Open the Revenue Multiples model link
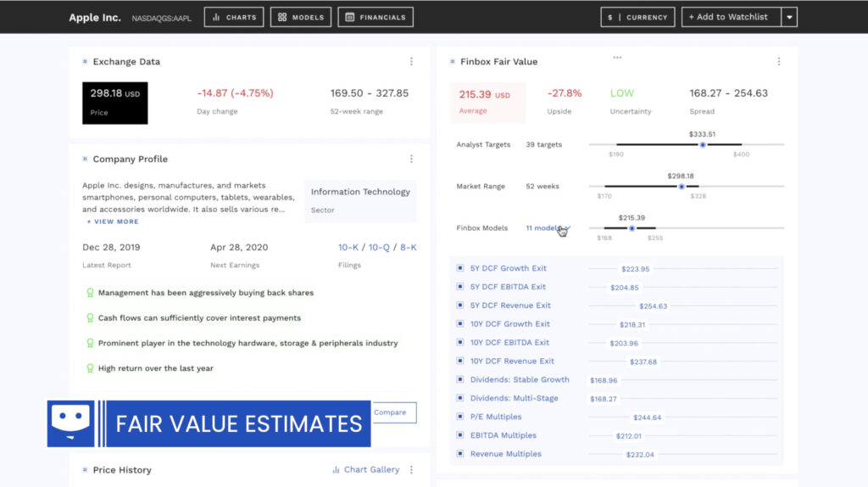The image size is (868, 487). tap(506, 454)
